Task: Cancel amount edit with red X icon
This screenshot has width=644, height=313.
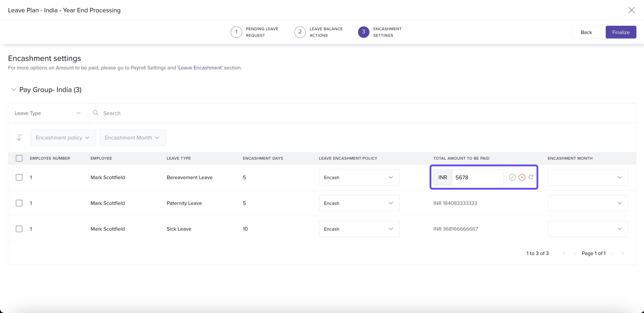Action: click(522, 177)
